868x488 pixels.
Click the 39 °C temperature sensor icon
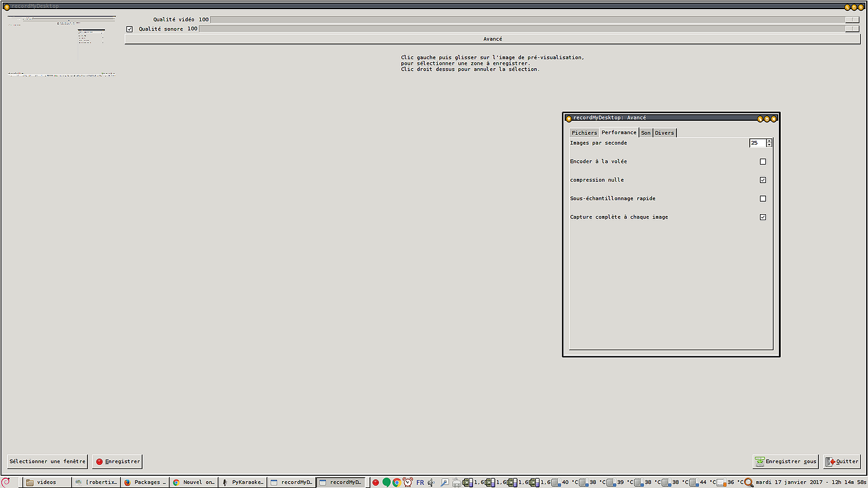pyautogui.click(x=611, y=483)
